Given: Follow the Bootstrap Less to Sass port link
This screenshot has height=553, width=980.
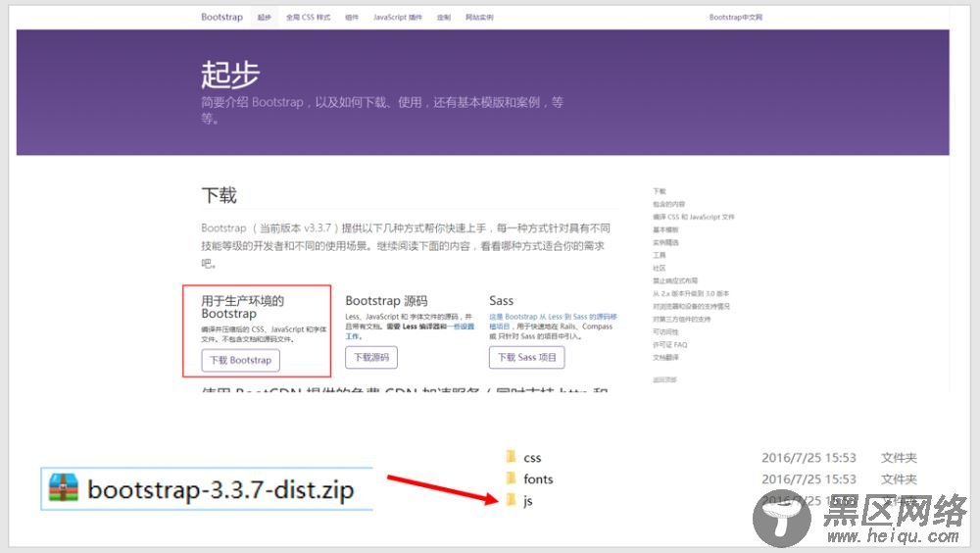Looking at the screenshot, I should (x=553, y=321).
